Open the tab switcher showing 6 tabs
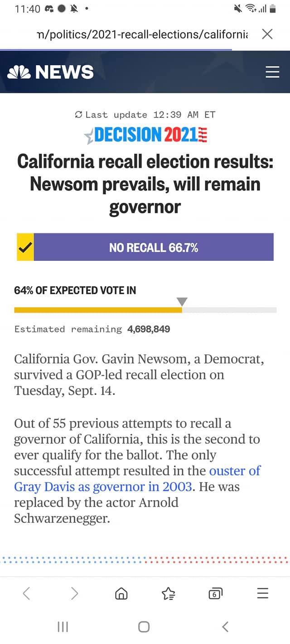Viewport: 290px width, 644px height. [215, 593]
